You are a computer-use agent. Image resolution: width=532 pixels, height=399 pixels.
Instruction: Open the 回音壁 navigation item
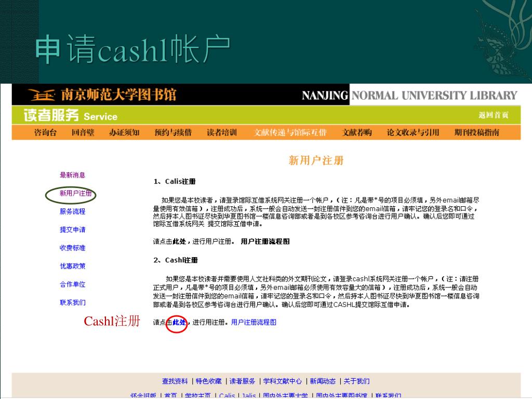click(x=83, y=132)
